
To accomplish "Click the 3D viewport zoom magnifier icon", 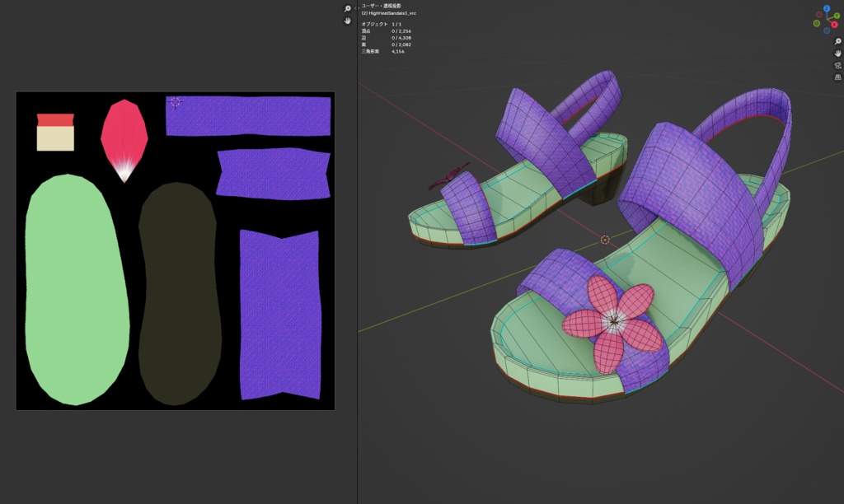I will tap(837, 41).
